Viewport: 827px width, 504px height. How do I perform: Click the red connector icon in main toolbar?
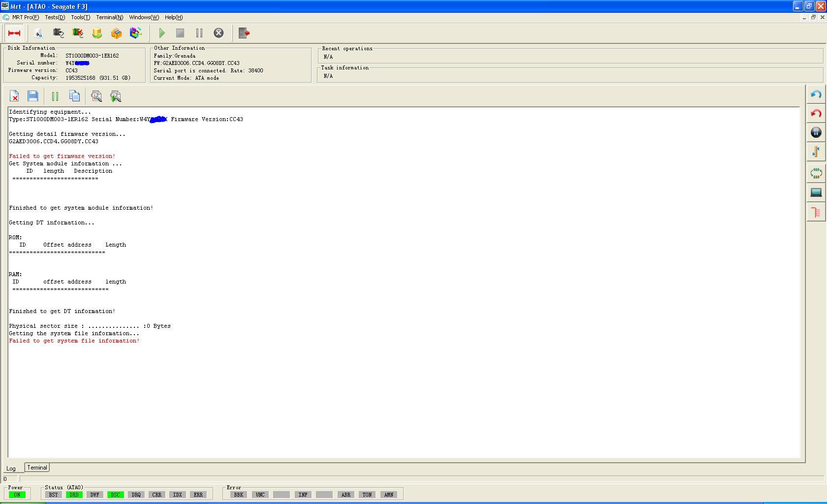pos(14,33)
